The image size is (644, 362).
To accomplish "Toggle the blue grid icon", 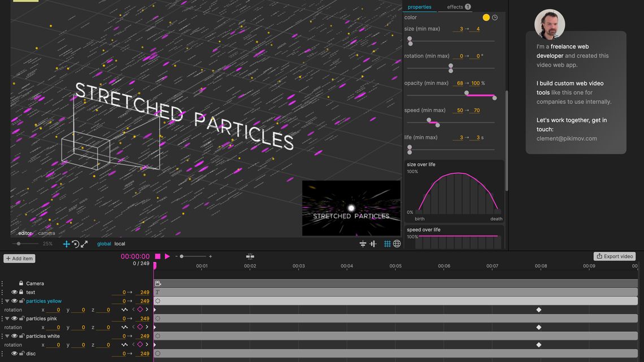I will [388, 244].
